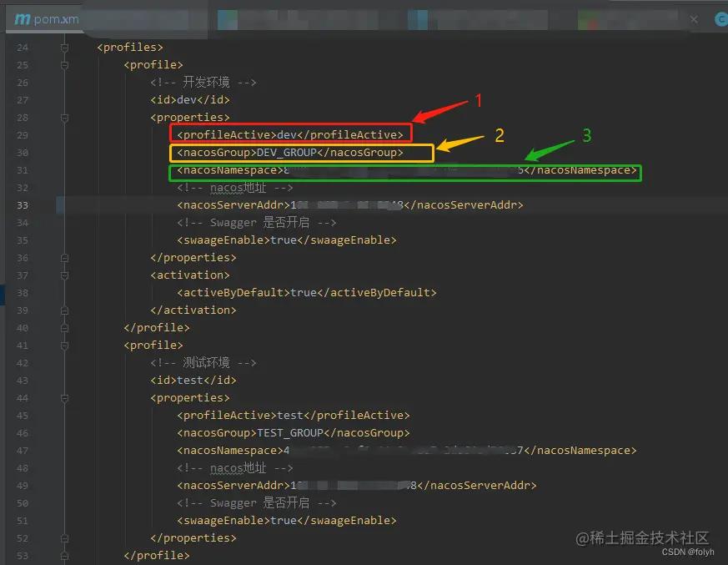728x565 pixels.
Task: Collapse the test <properties> block at line 44
Action: (x=64, y=398)
